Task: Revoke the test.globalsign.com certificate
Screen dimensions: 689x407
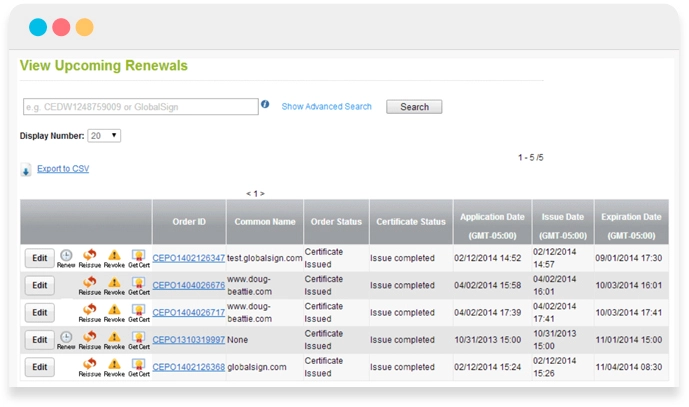Action: click(114, 257)
